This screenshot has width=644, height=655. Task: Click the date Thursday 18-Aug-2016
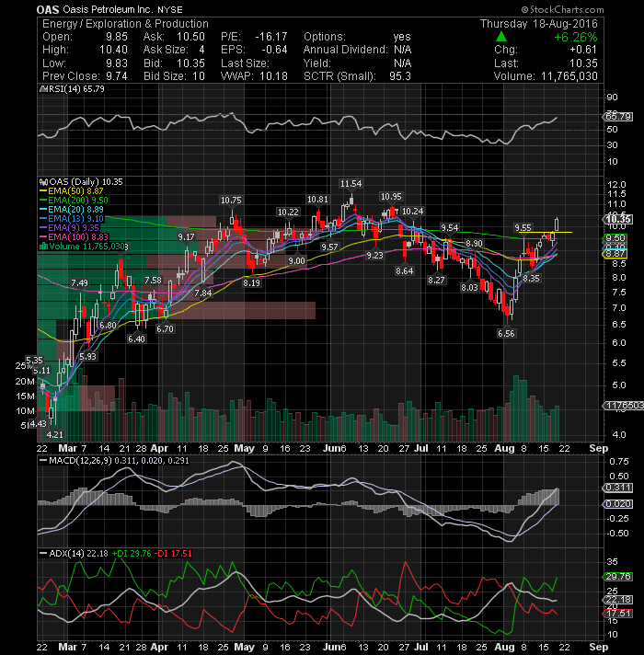point(539,24)
